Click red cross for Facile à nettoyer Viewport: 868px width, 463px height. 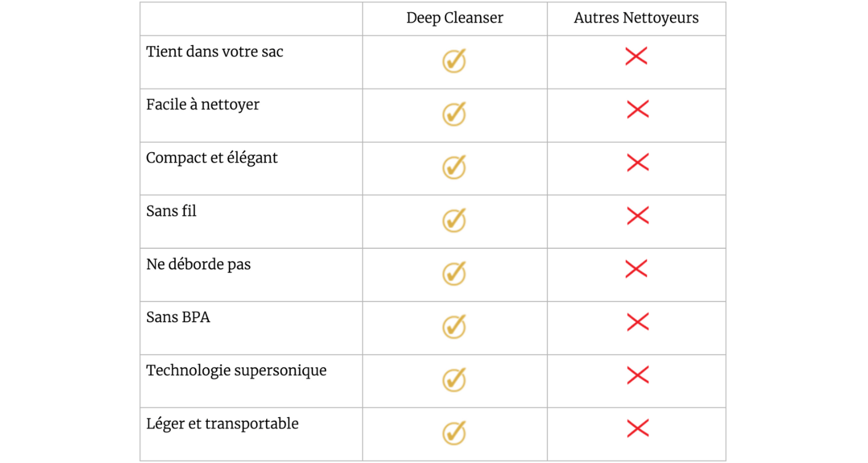tap(637, 109)
